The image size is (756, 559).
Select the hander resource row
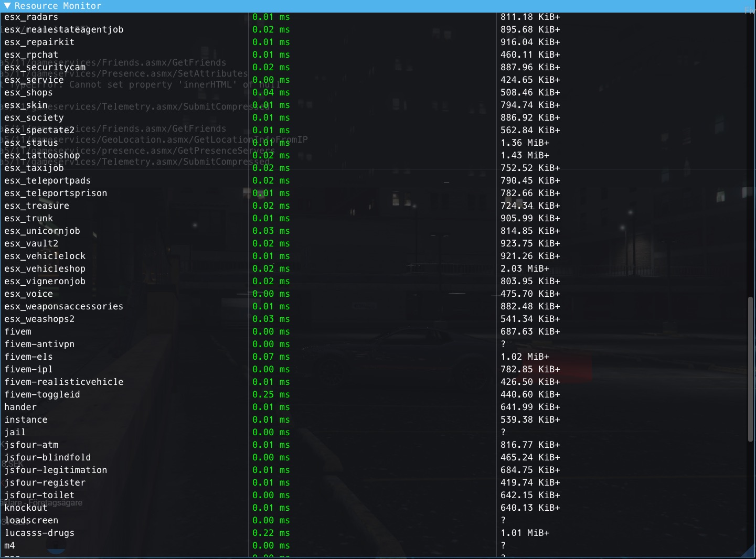20,407
